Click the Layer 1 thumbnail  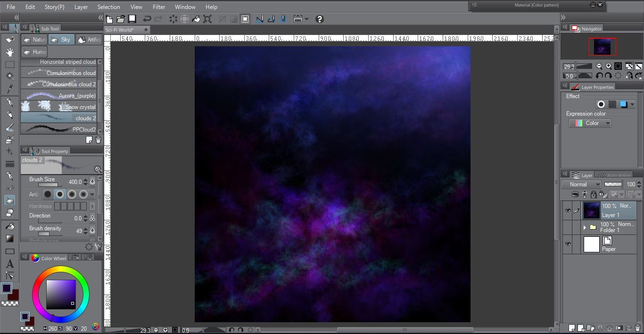click(x=591, y=210)
